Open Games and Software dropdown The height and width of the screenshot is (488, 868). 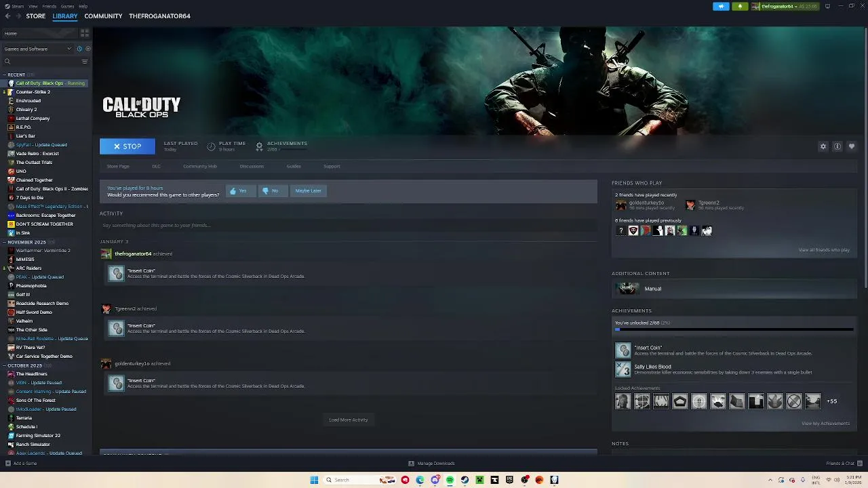tap(37, 49)
